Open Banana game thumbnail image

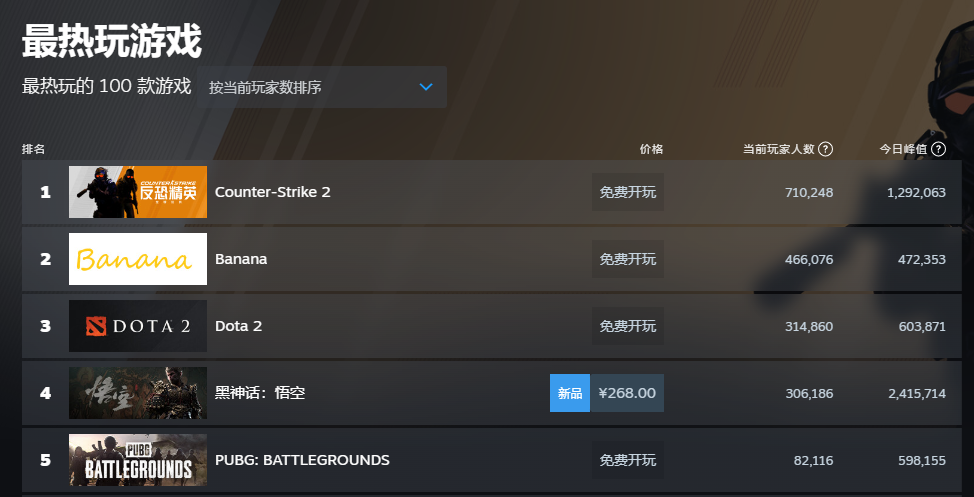pyautogui.click(x=138, y=259)
